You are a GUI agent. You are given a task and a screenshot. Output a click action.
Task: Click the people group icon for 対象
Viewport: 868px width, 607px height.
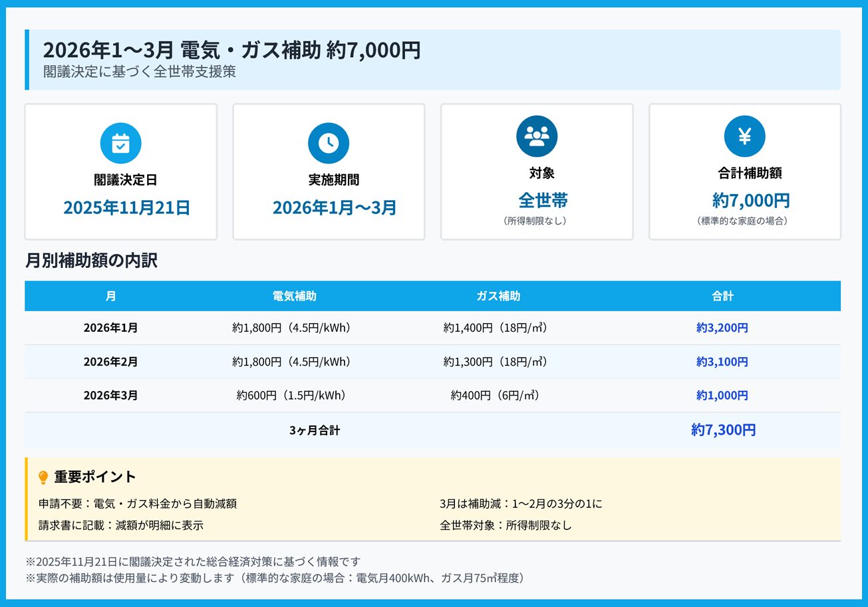(x=536, y=136)
